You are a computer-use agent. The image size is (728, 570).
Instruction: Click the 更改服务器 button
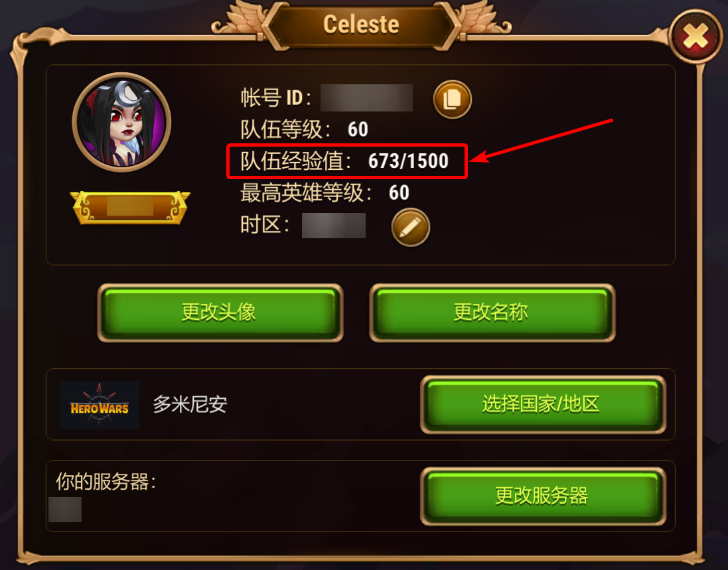[544, 496]
